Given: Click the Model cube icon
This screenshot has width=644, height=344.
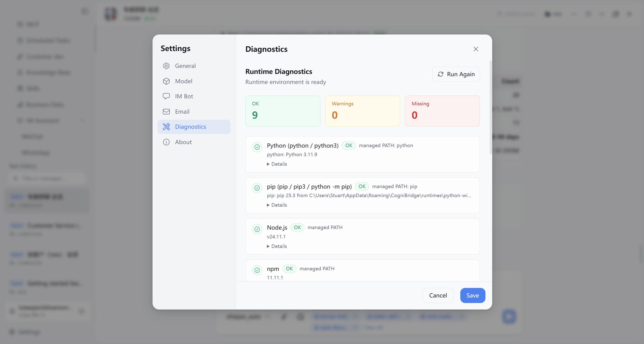Looking at the screenshot, I should point(166,81).
